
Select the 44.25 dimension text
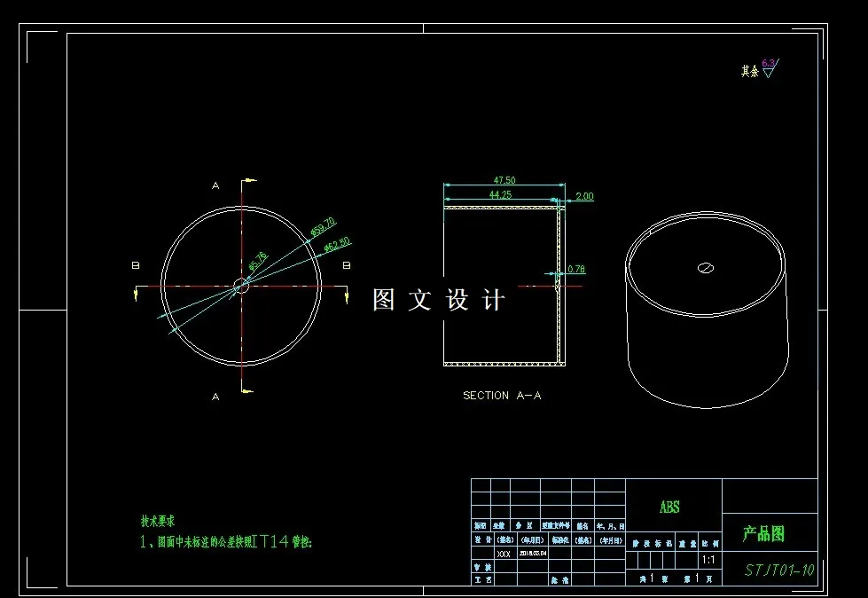pos(500,194)
